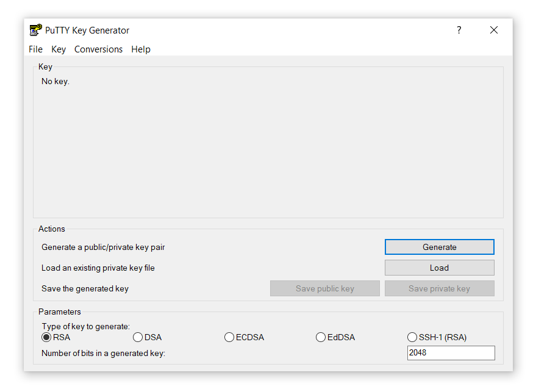Click the question mark help icon
Image resolution: width=547 pixels, height=392 pixels.
459,30
